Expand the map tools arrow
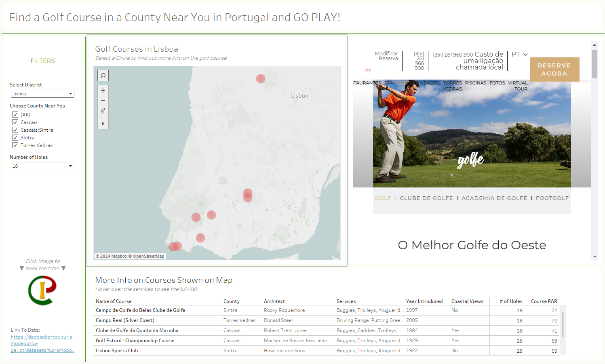The height and width of the screenshot is (364, 605). click(103, 124)
